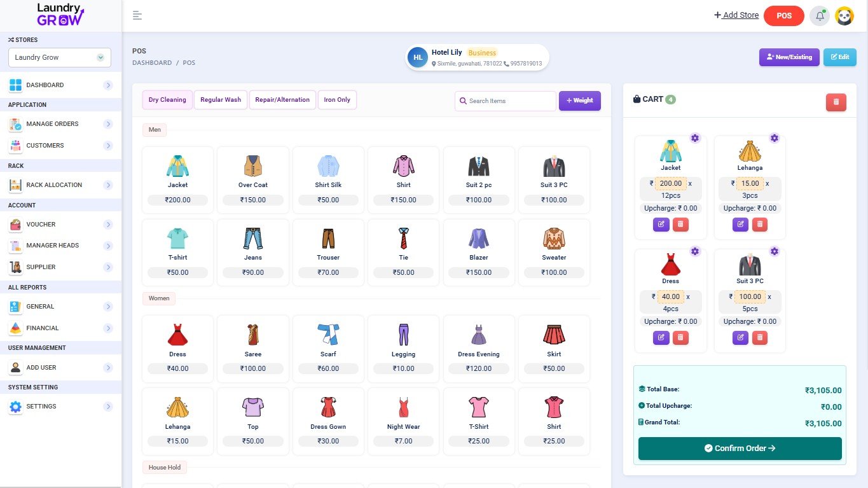Expand the Manage Orders sidebar chevron

(108, 124)
